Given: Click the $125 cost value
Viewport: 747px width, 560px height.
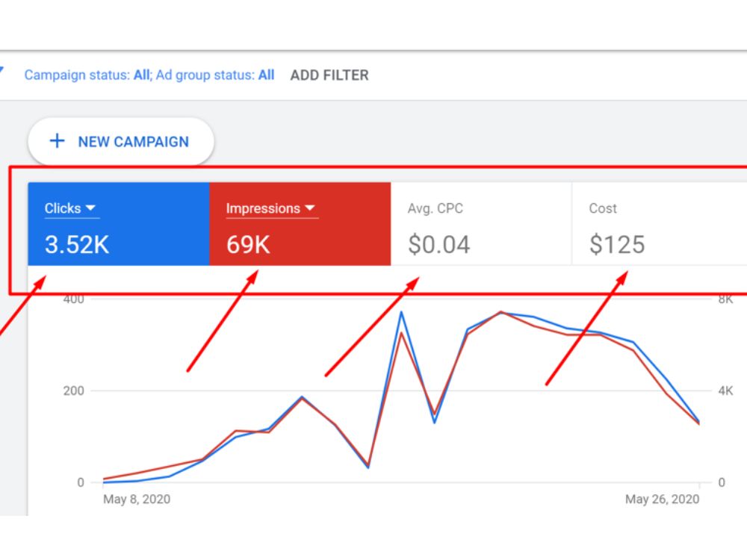Looking at the screenshot, I should 617,245.
